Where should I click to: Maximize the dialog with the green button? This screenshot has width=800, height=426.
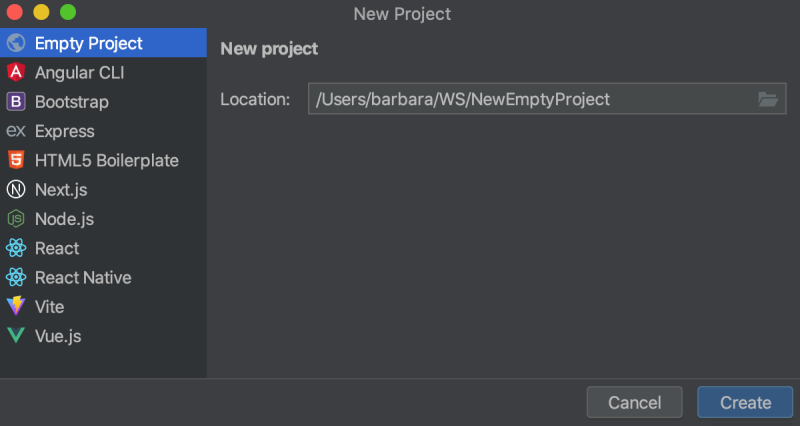(68, 12)
